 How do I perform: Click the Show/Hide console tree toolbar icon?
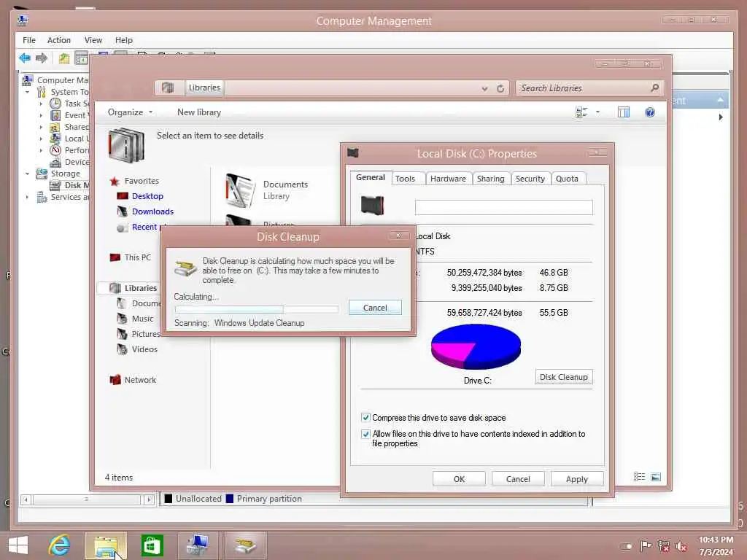[x=82, y=58]
